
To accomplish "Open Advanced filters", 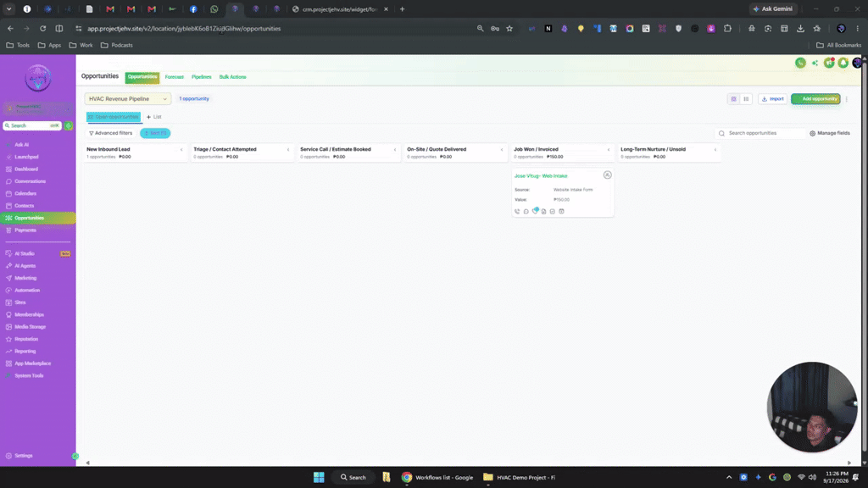I will click(111, 133).
